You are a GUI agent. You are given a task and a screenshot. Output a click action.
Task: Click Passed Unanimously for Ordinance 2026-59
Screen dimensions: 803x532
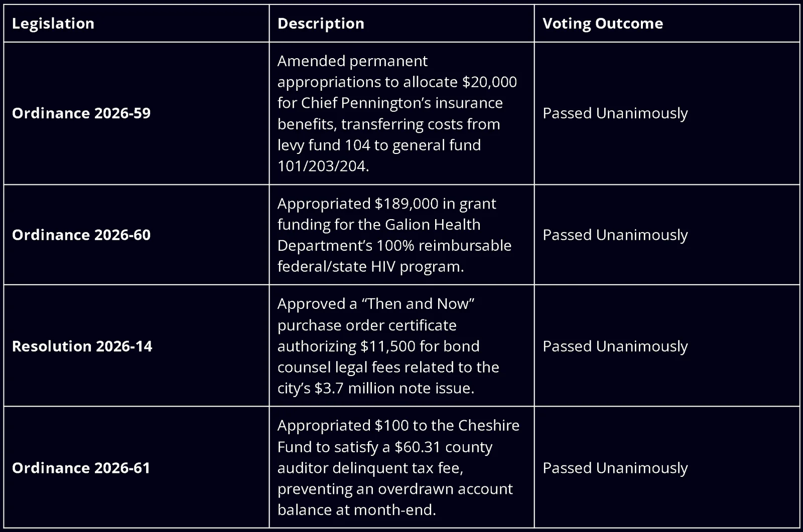(615, 113)
